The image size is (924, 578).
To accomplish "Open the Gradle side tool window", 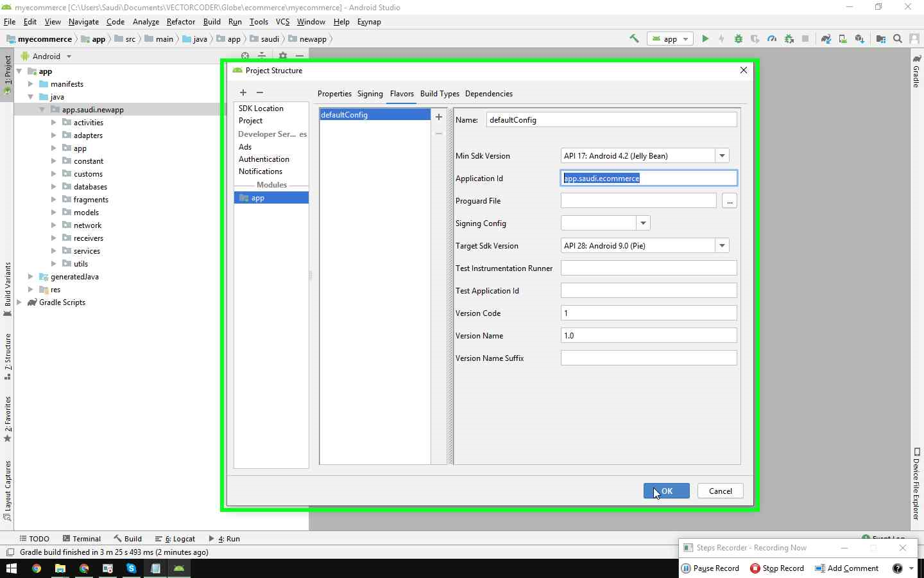I will (x=916, y=71).
